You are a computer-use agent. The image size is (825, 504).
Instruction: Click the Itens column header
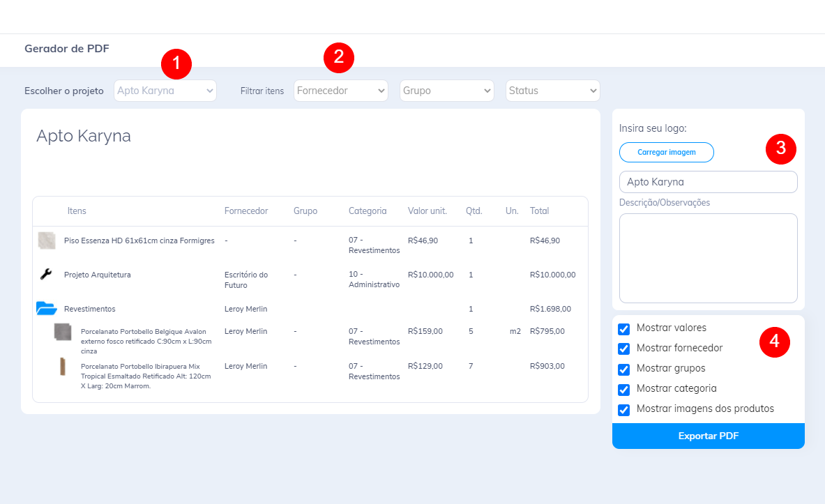pos(77,211)
